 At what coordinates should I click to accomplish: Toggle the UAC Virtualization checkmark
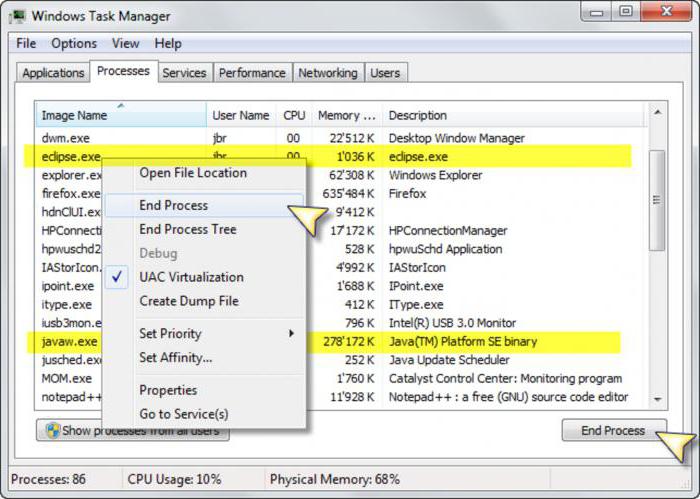point(118,277)
